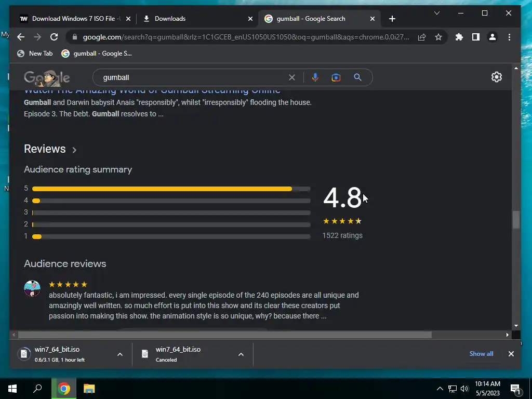Click the reviewer's profile avatar

coord(32,288)
